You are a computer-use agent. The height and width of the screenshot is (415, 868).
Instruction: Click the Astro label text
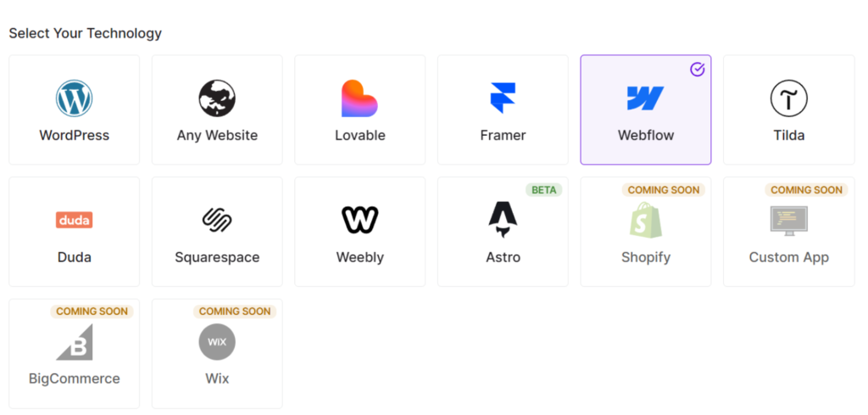tap(503, 257)
